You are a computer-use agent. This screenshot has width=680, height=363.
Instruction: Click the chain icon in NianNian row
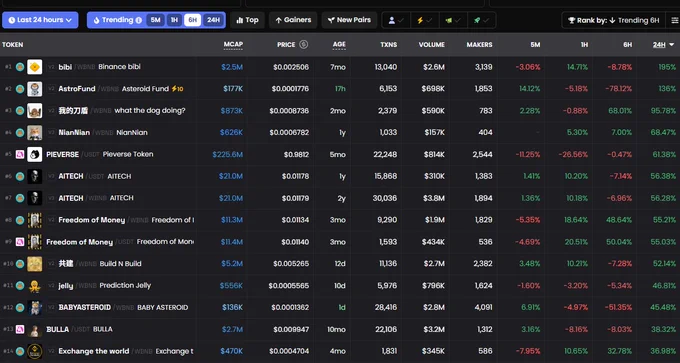[20, 133]
